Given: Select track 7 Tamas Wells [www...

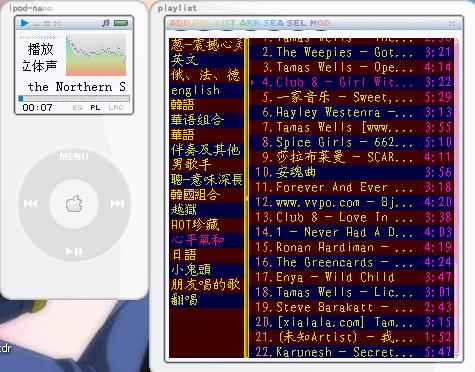Looking at the screenshot, I should click(x=352, y=127).
